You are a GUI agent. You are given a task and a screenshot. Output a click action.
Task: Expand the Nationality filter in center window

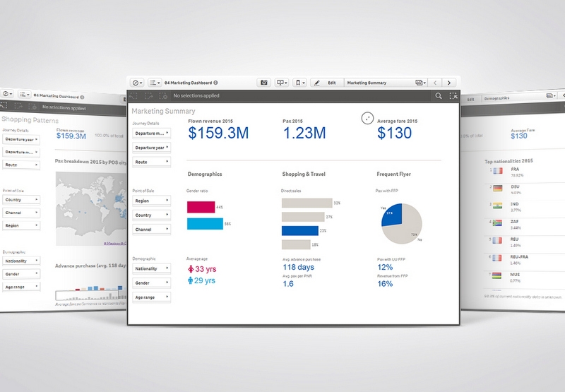[152, 268]
